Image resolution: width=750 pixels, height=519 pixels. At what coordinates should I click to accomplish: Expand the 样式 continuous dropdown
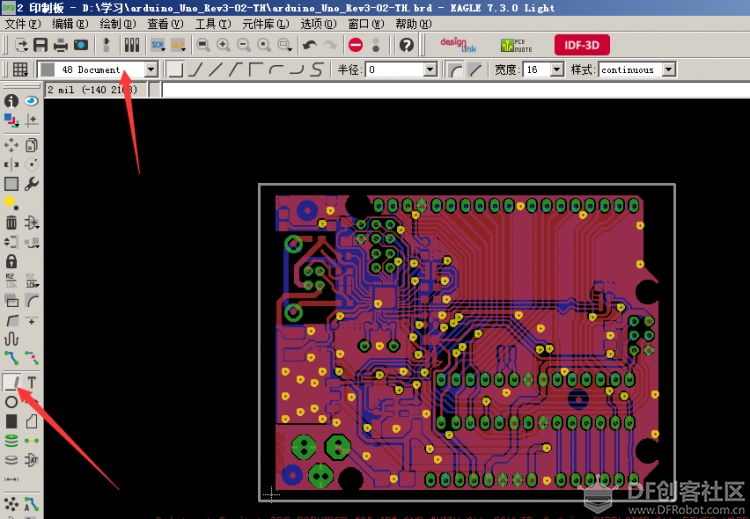click(x=668, y=70)
